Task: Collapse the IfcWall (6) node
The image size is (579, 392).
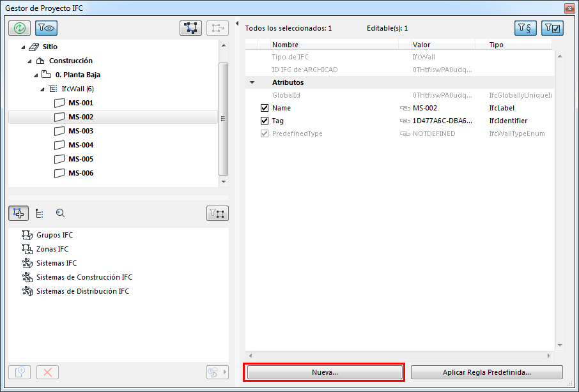Action: 42,89
